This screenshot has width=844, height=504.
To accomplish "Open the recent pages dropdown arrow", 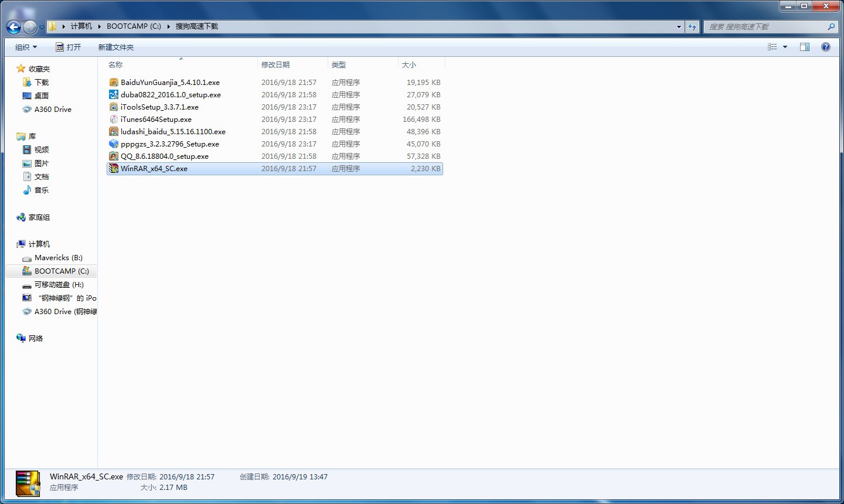I will coord(42,27).
